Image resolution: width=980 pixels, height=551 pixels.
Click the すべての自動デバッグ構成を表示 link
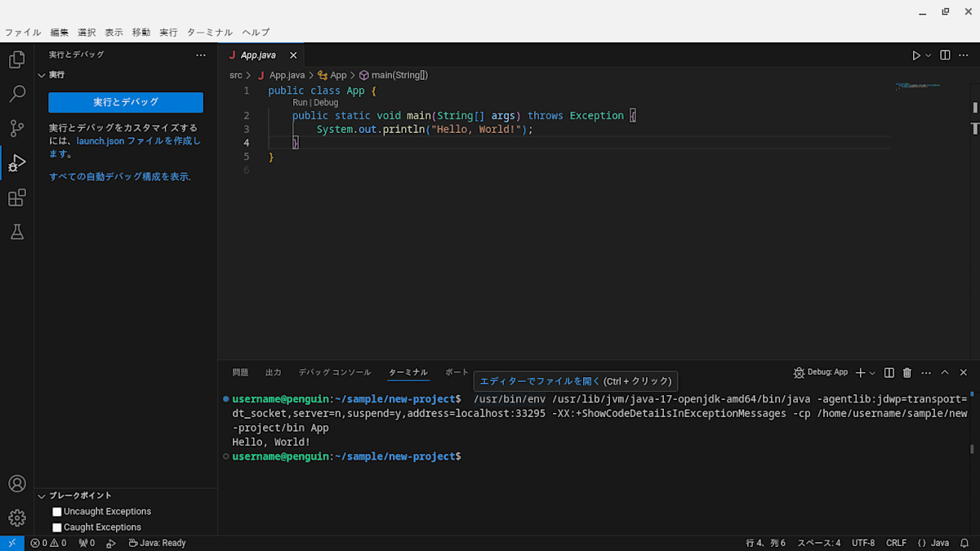(119, 176)
